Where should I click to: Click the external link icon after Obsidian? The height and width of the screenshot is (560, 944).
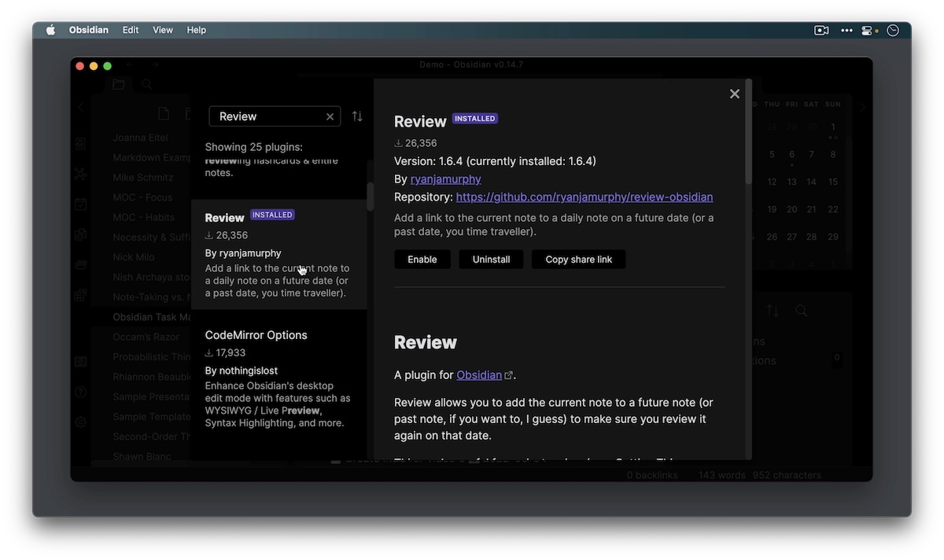point(508,375)
